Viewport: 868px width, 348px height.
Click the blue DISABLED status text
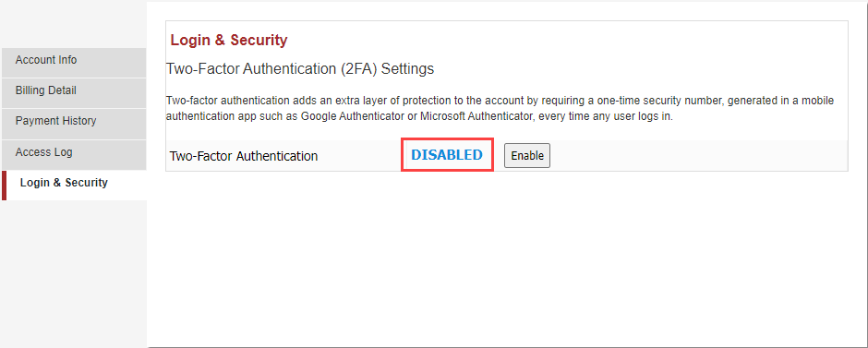[447, 155]
